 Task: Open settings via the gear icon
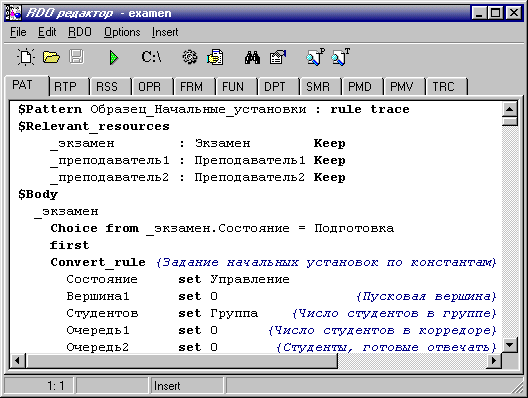coord(190,57)
